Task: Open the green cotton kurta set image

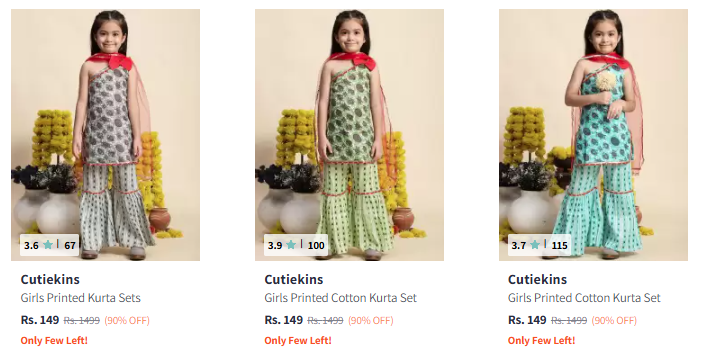Action: [x=349, y=135]
